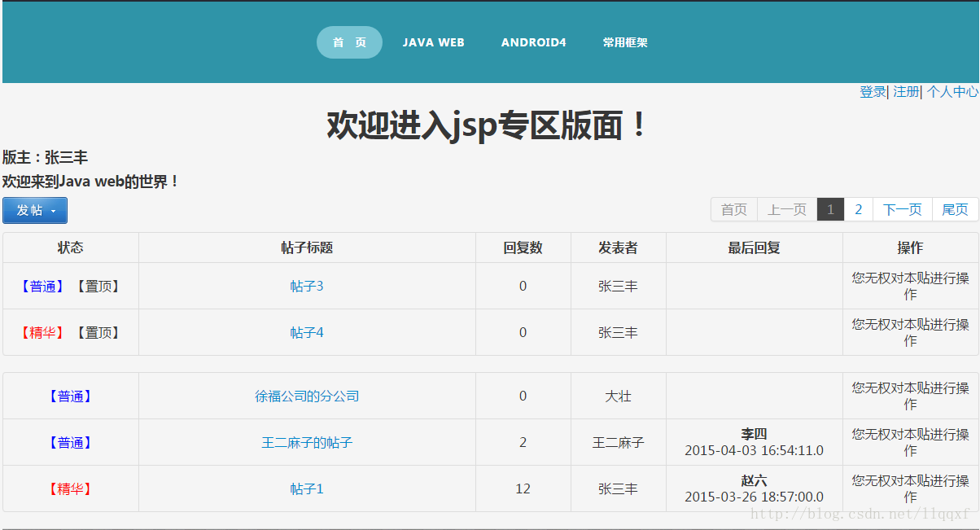The image size is (980, 530).
Task: Go to 下一页 next page
Action: click(x=902, y=209)
